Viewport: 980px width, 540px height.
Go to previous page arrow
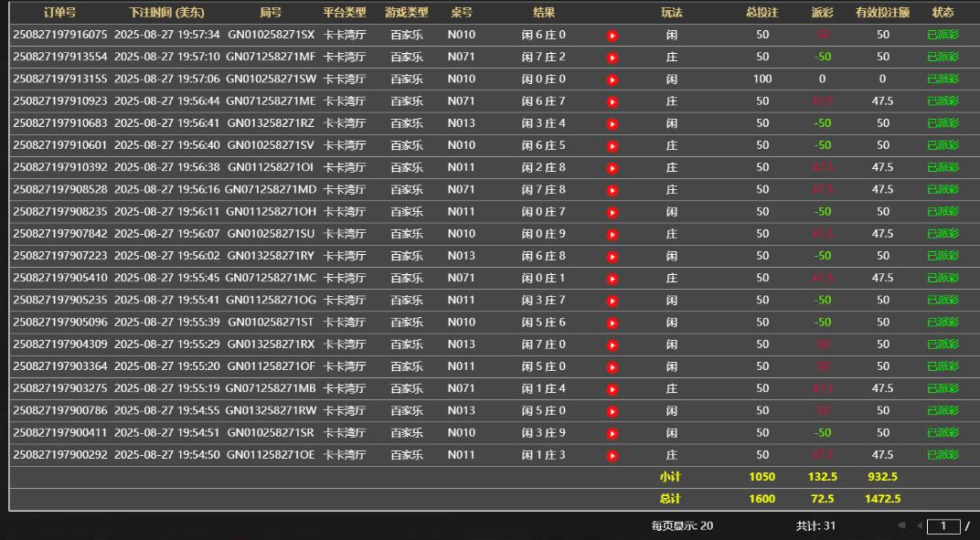(x=919, y=525)
